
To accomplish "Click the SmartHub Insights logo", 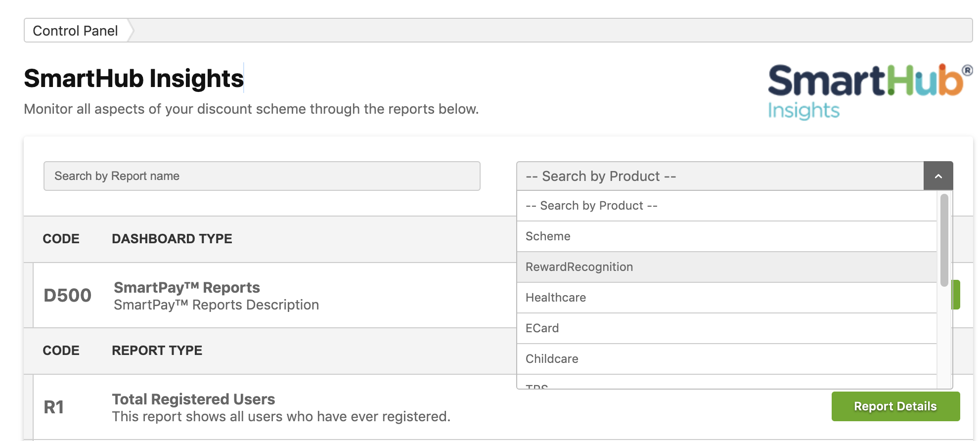I will (869, 92).
